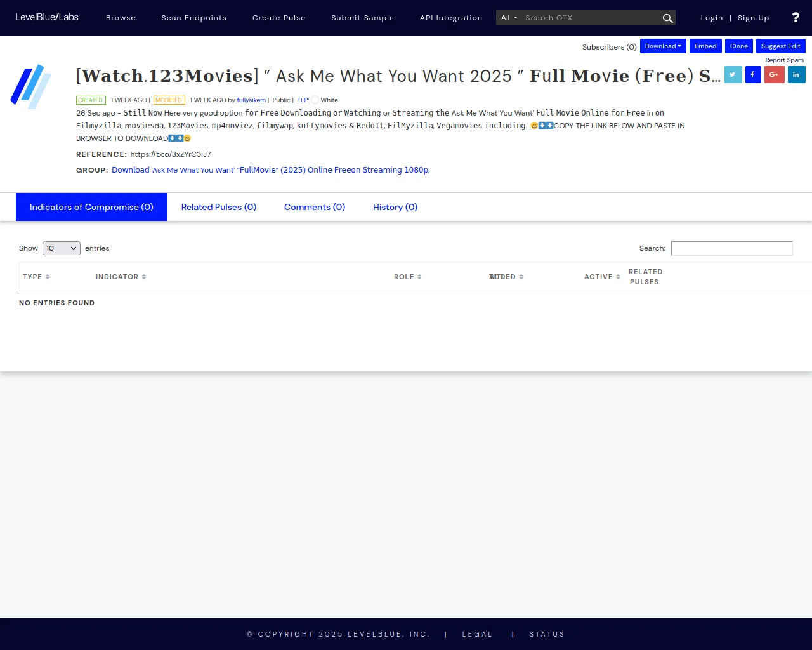Click the pulse title heading

click(398, 76)
